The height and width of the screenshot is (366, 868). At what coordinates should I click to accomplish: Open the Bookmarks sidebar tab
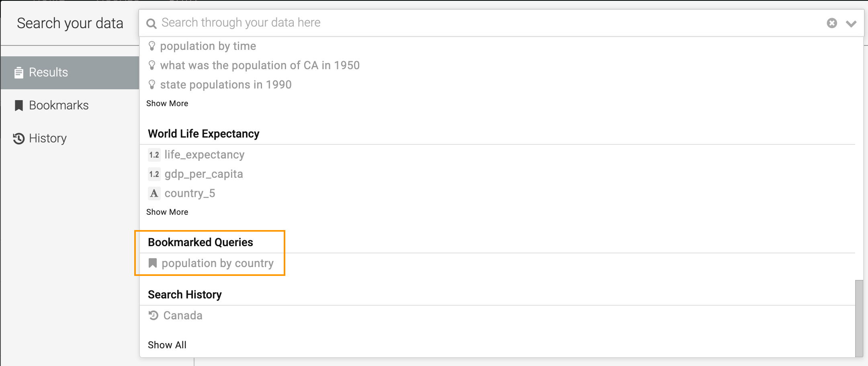(x=59, y=105)
